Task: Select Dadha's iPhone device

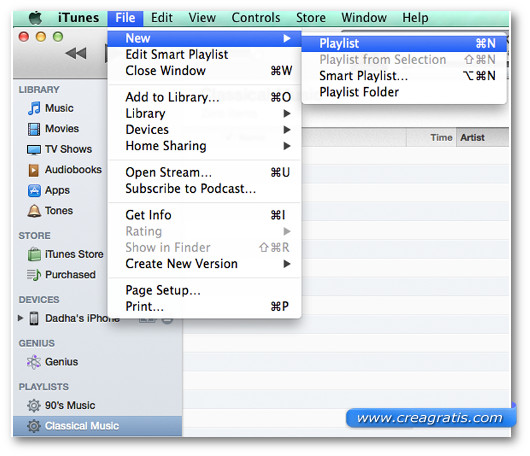Action: (x=82, y=318)
